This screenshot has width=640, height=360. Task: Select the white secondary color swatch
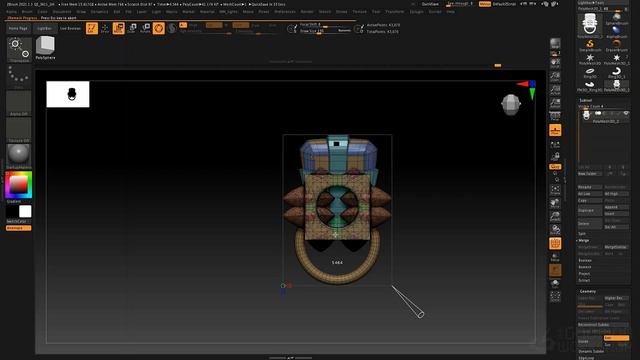(x=25, y=211)
